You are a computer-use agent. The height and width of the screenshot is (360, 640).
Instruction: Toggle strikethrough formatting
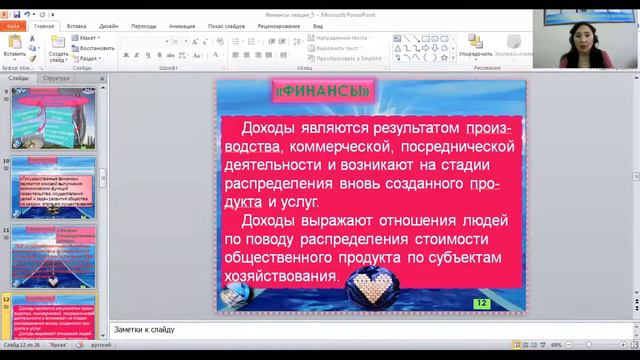[170, 55]
